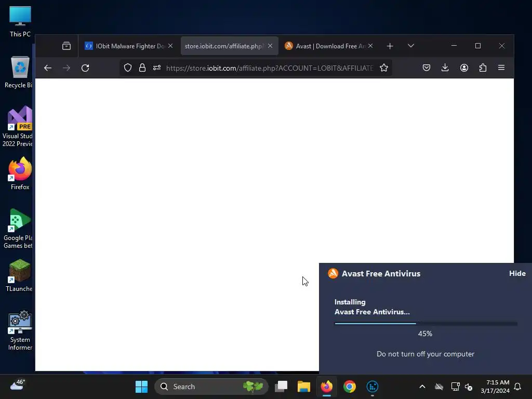This screenshot has height=399, width=532.
Task: Click the Avast logo in installer popup
Action: [x=333, y=273]
